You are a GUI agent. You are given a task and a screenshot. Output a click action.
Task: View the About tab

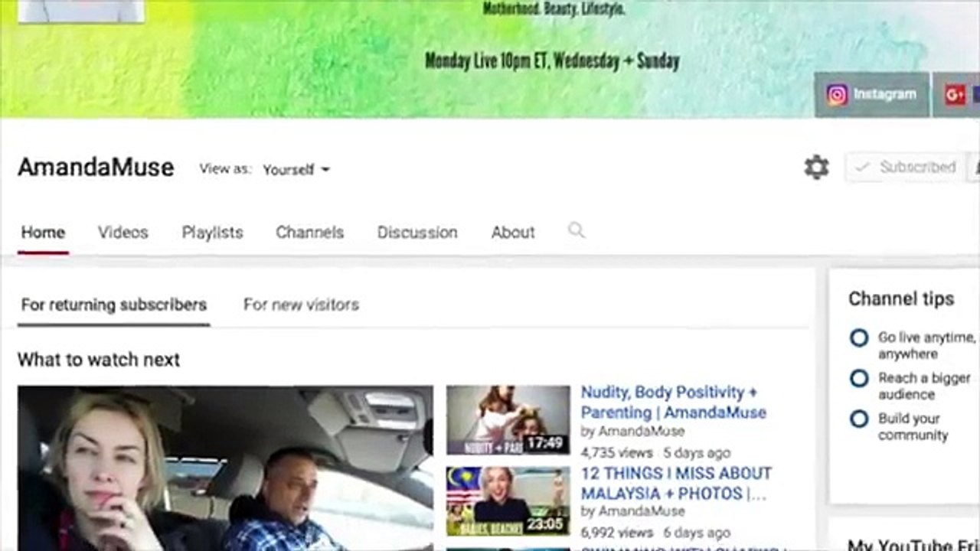[513, 233]
